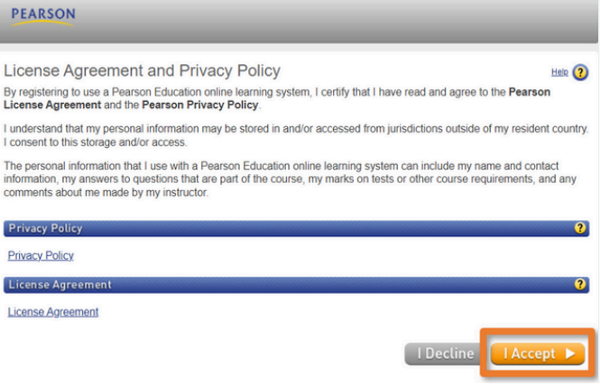
Task: Click the I Accept button
Action: pyautogui.click(x=538, y=354)
